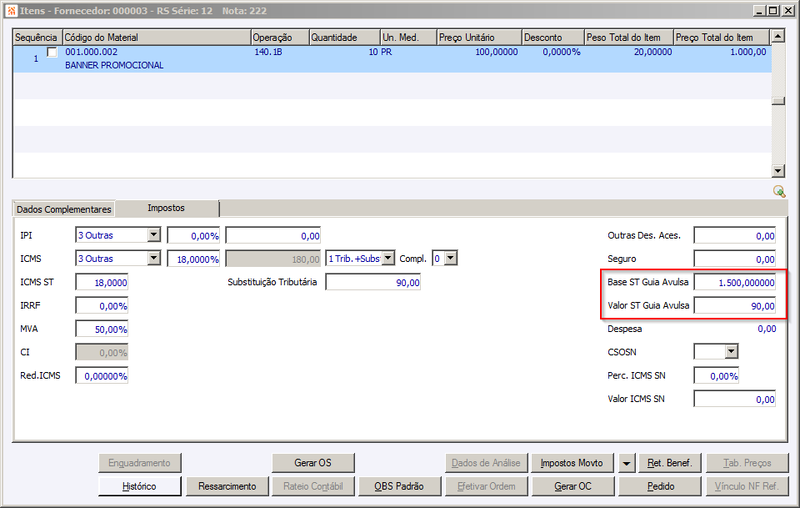This screenshot has width=800, height=508.
Task: Click the MVA field showing 50,00%
Action: (x=102, y=329)
